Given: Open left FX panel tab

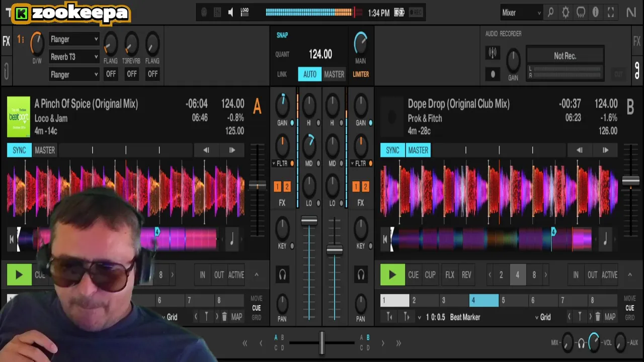Looking at the screenshot, I should [6, 41].
